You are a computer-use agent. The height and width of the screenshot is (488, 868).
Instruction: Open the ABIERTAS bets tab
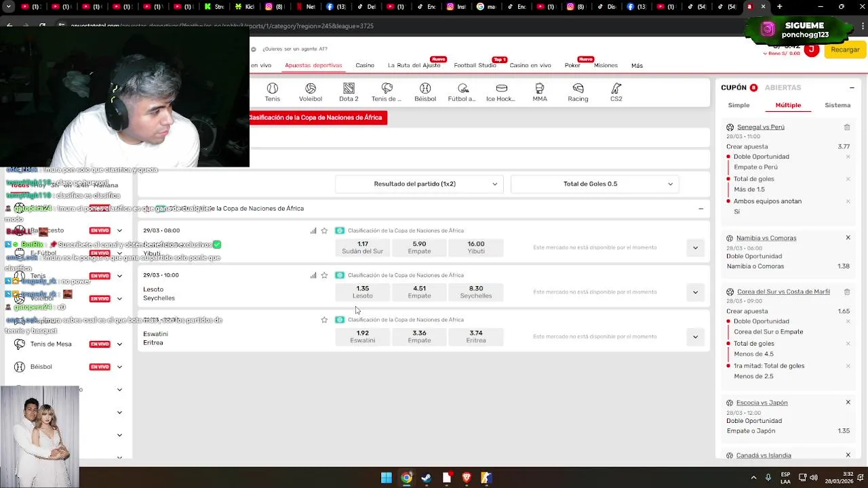pyautogui.click(x=783, y=87)
